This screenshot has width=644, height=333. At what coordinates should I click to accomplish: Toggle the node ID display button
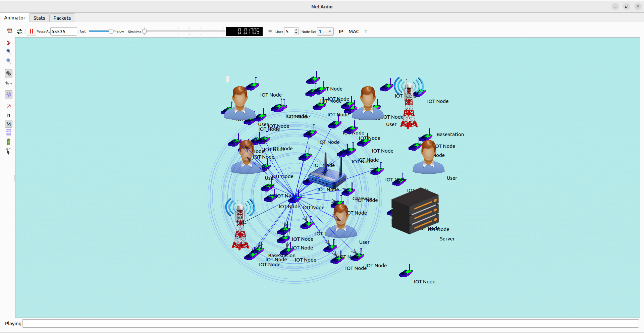coord(9,73)
